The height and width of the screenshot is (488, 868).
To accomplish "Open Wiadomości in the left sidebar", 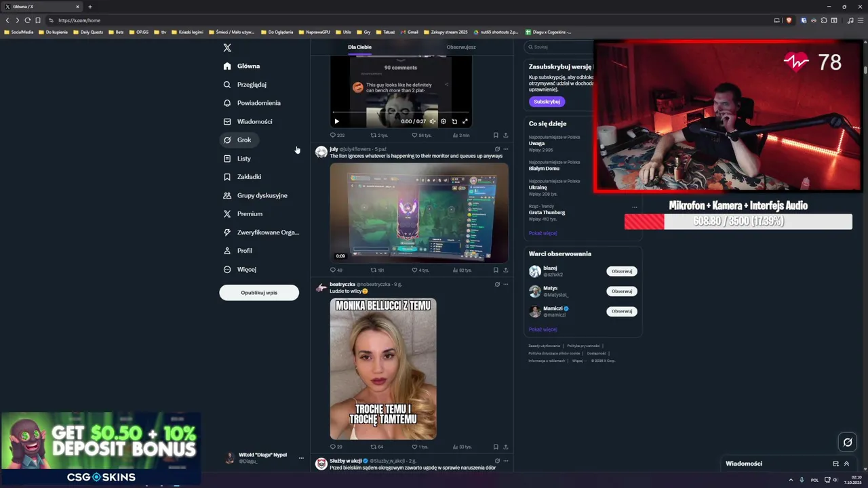I will 248,121.
